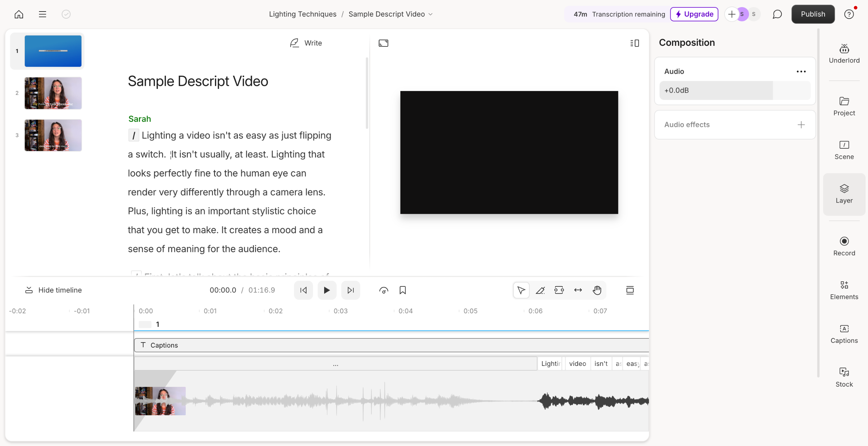Open the Underlord AI panel
The height and width of the screenshot is (446, 868).
pos(844,54)
